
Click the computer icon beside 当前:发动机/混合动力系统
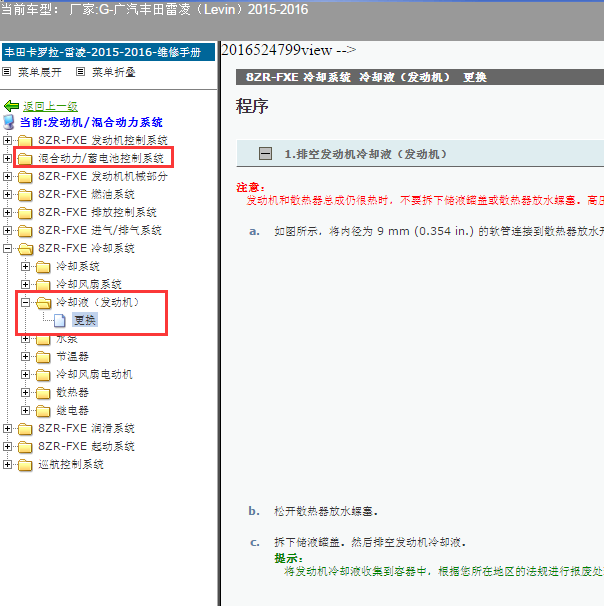[x=9, y=122]
